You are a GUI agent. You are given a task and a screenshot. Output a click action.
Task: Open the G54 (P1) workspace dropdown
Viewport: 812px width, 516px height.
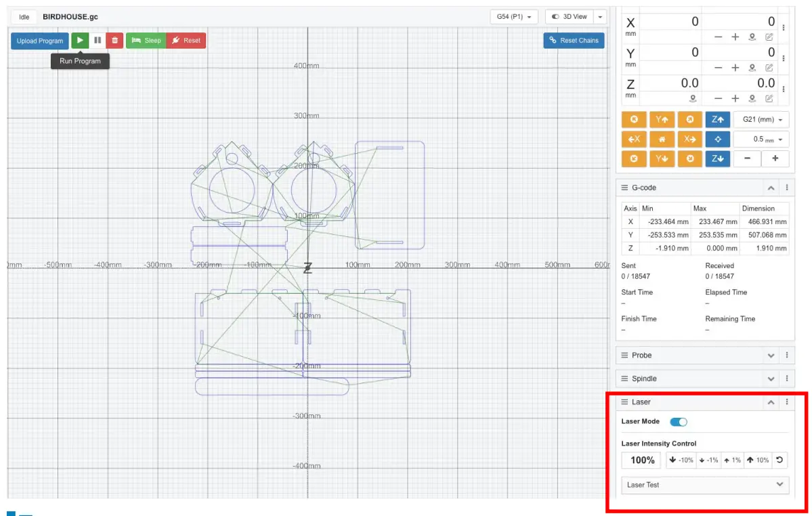[513, 16]
